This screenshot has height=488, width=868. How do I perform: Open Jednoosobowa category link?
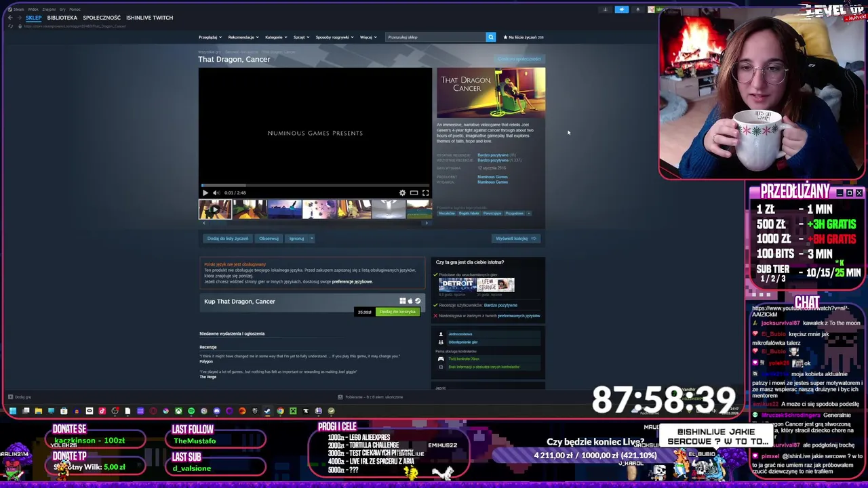[460, 334]
